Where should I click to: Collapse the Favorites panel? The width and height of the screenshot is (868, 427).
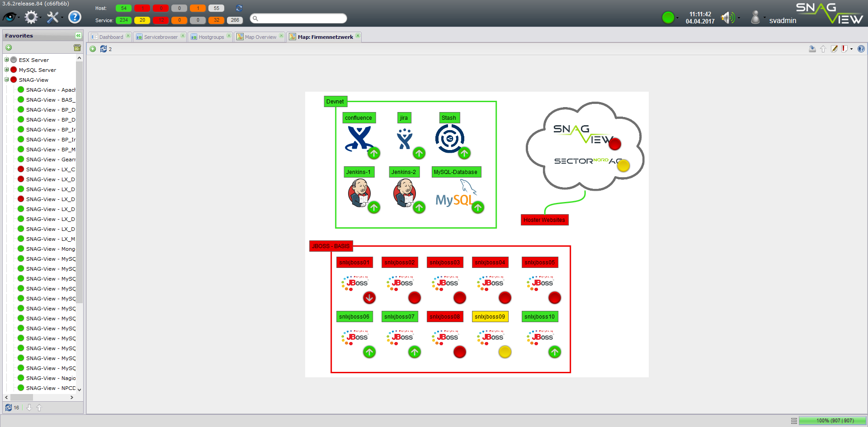(78, 35)
